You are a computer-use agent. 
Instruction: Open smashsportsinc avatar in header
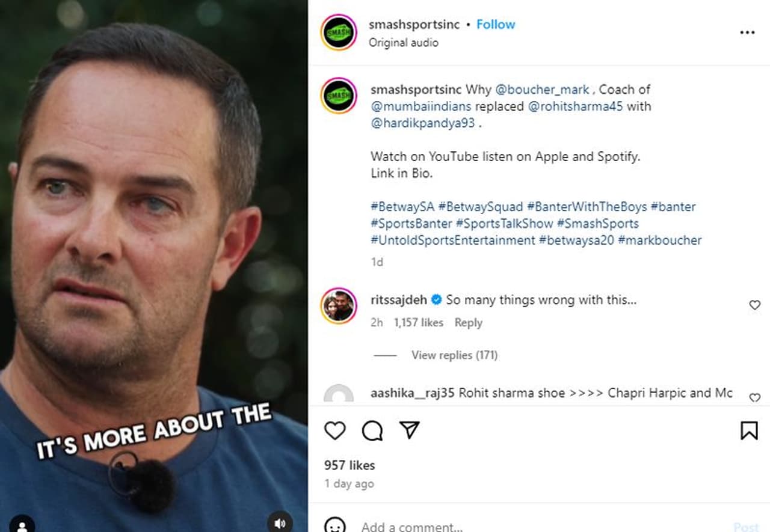pyautogui.click(x=339, y=32)
